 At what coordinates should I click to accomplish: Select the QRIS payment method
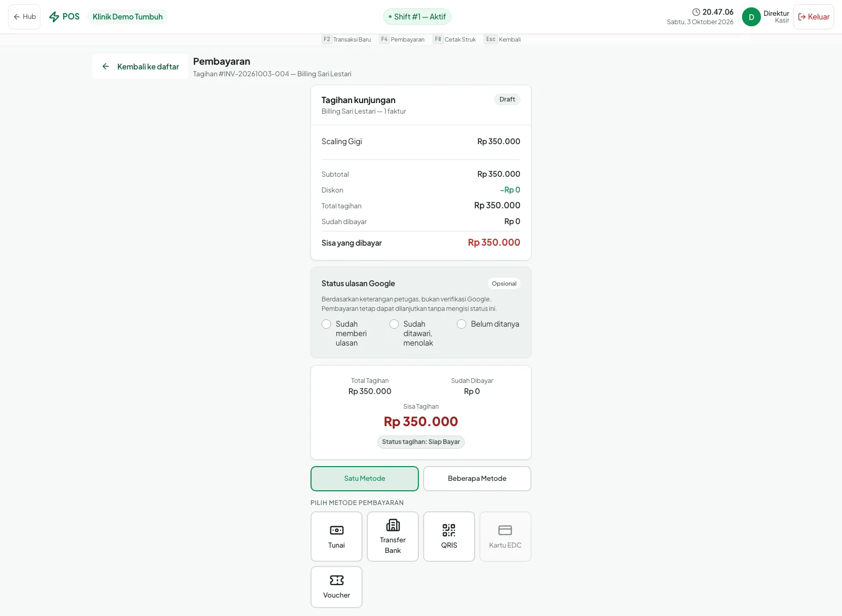point(449,537)
